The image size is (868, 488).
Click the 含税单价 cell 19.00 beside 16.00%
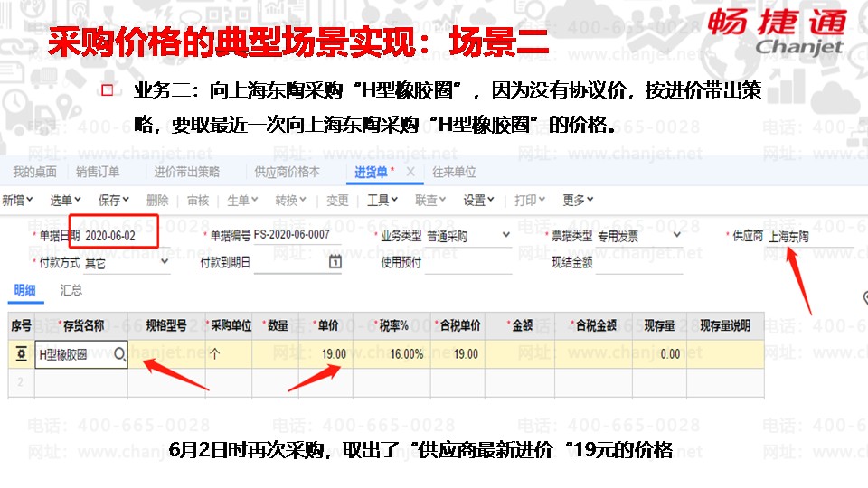(458, 354)
